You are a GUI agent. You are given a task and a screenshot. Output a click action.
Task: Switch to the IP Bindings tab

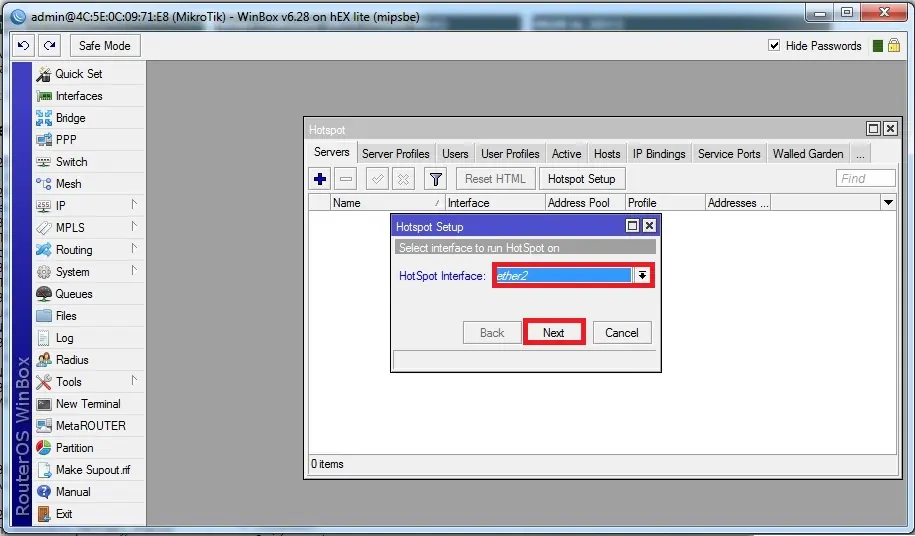click(659, 154)
